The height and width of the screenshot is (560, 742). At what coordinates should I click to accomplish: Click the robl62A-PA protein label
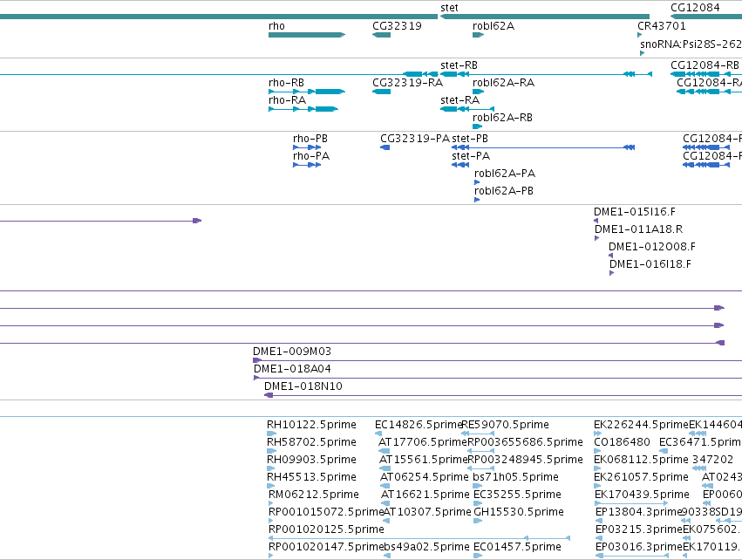(505, 174)
